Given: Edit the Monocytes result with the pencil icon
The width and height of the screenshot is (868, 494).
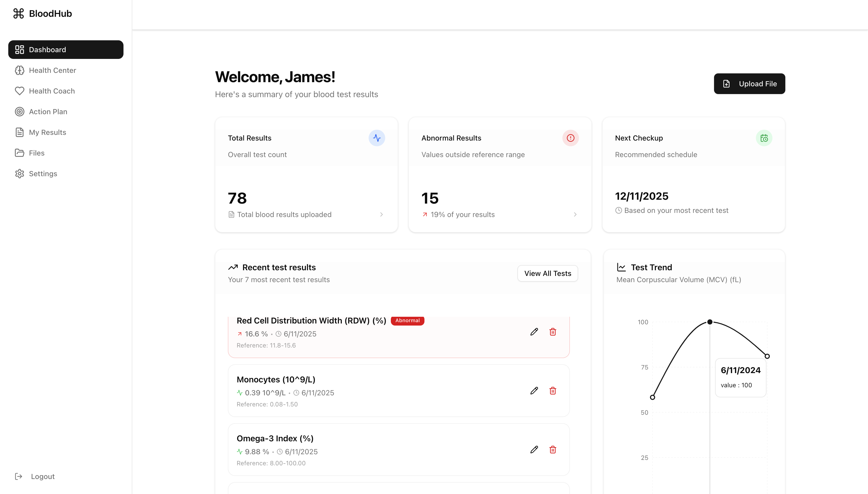Looking at the screenshot, I should [x=534, y=391].
